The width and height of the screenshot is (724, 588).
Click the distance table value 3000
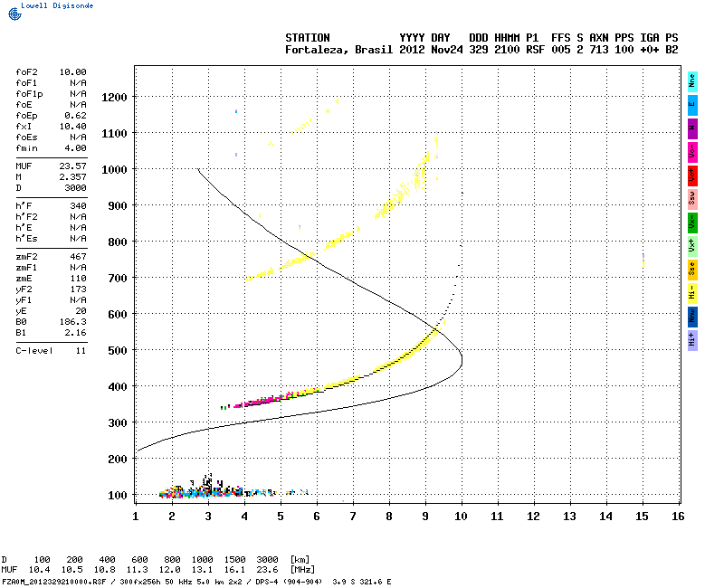(x=267, y=560)
